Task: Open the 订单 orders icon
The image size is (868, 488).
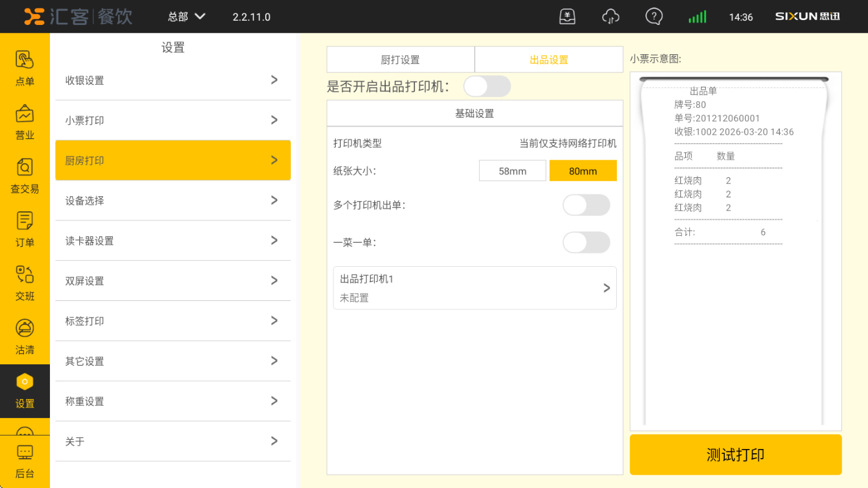Action: coord(24,221)
